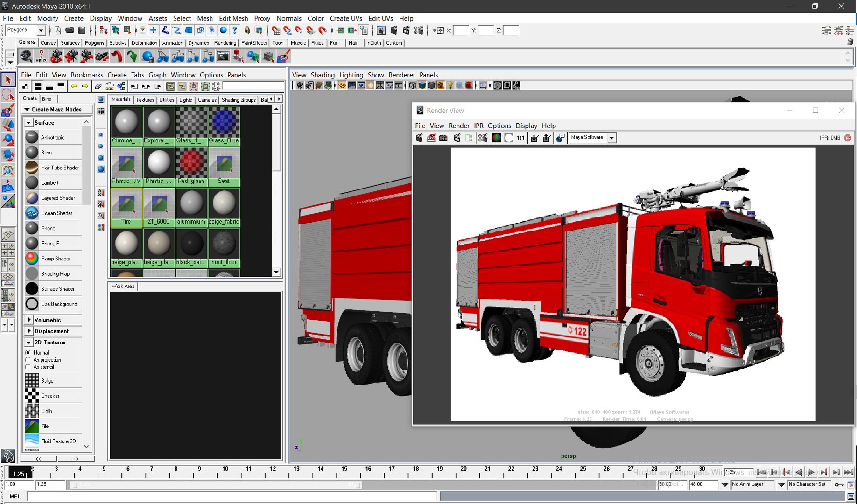Click the Open Scene folder icon
This screenshot has width=857, height=504.
(x=70, y=30)
